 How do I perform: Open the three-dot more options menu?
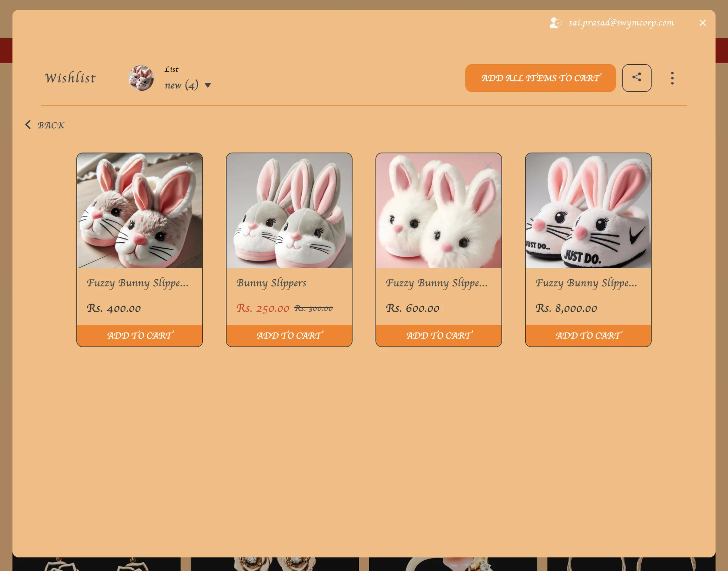click(672, 78)
